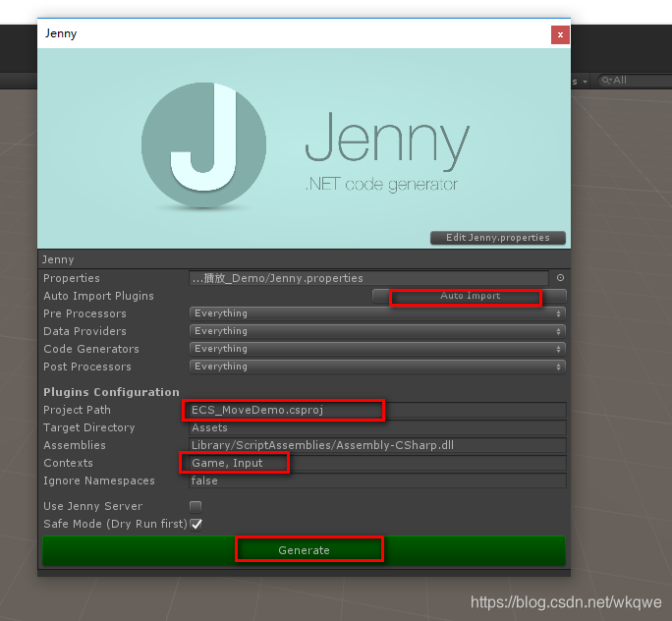Click the Assemblies input field
672x621 pixels.
tap(377, 445)
